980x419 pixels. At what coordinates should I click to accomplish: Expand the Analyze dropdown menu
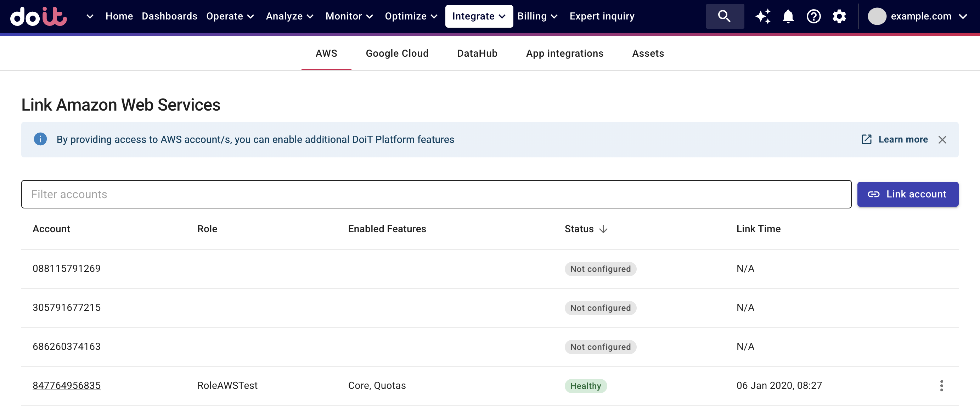tap(289, 16)
